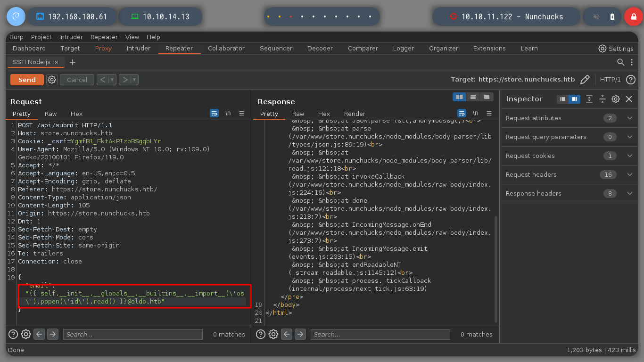Switch to the Logger tab
Image resolution: width=644 pixels, height=362 pixels.
point(404,48)
